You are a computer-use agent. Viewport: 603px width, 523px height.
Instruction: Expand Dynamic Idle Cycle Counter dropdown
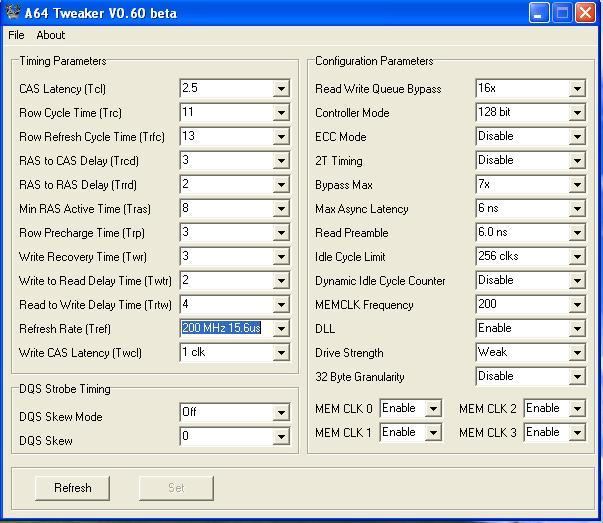tap(577, 281)
